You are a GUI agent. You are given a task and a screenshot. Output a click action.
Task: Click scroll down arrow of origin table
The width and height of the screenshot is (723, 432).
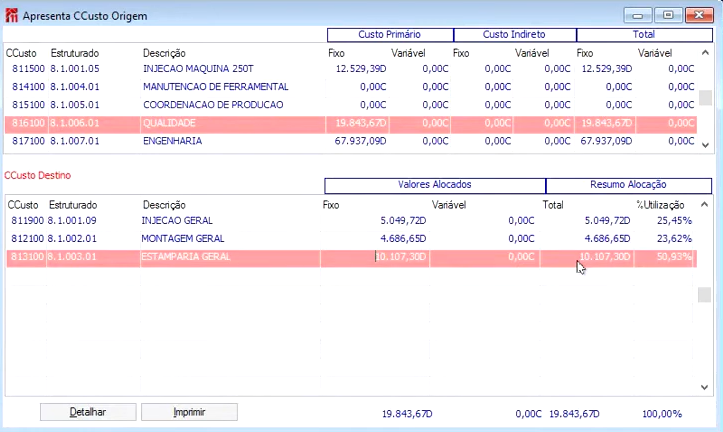(705, 145)
